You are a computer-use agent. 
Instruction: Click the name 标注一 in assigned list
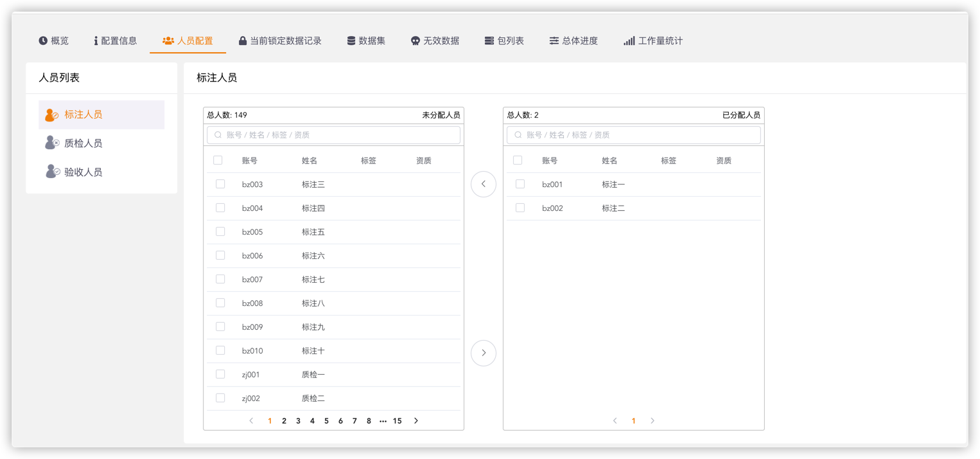click(613, 184)
